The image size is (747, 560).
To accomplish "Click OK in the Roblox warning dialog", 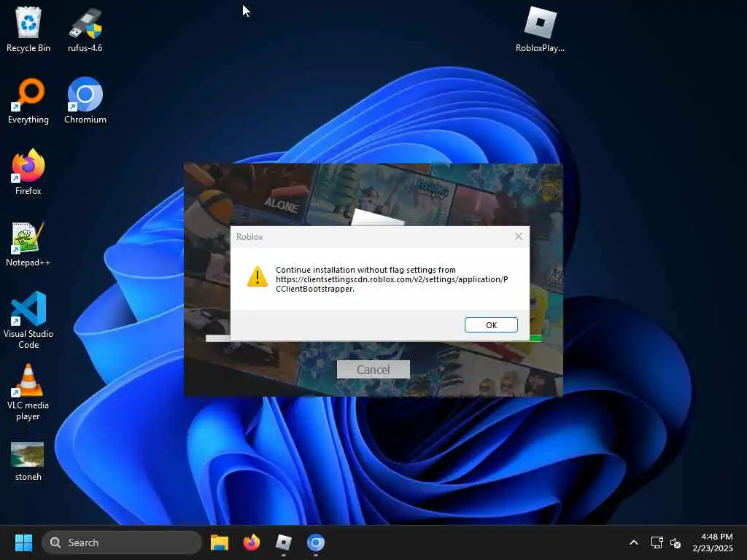I will [x=491, y=324].
